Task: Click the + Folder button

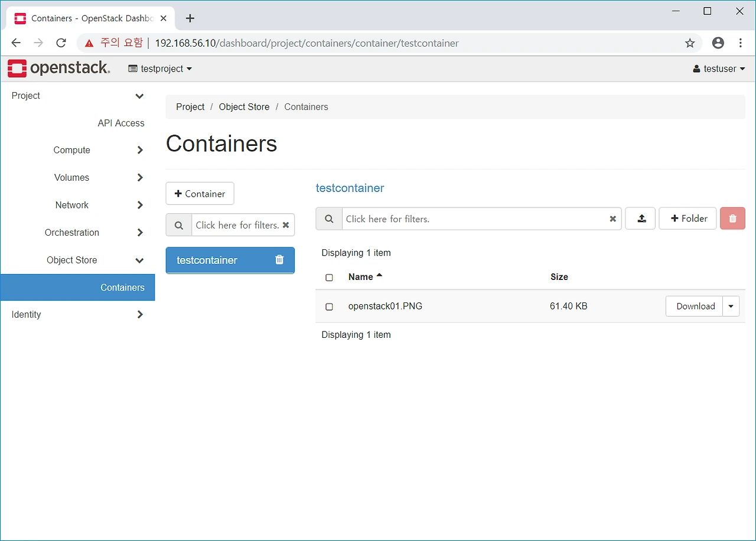Action: pos(687,219)
